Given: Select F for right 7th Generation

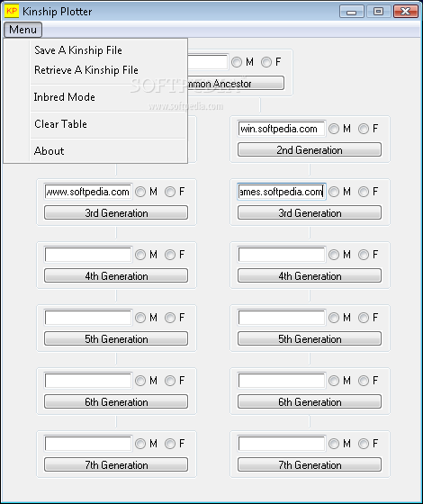Looking at the screenshot, I should (364, 444).
